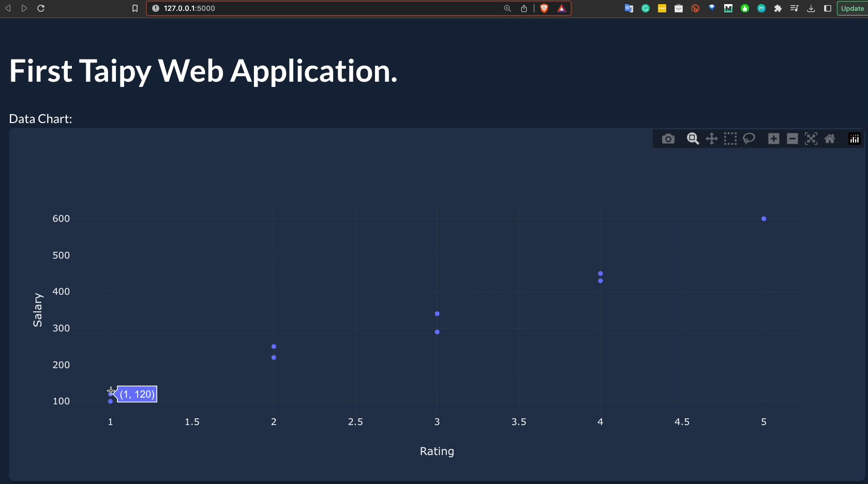The width and height of the screenshot is (868, 484).
Task: Click the 300 tick on Salary axis
Action: pyautogui.click(x=61, y=328)
